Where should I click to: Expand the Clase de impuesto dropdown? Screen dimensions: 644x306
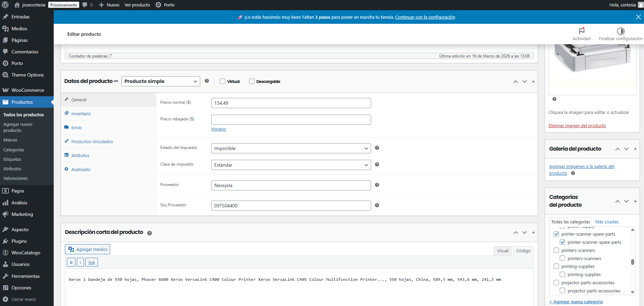[x=291, y=165]
